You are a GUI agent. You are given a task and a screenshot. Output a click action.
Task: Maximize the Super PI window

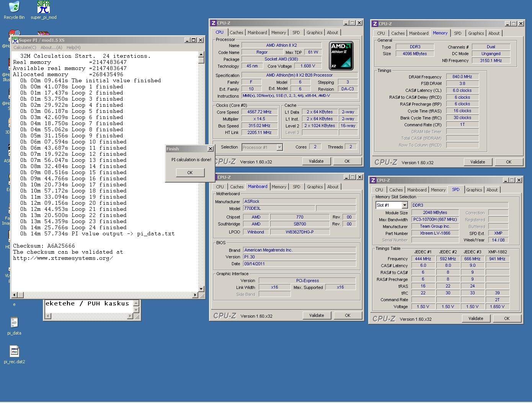click(194, 40)
